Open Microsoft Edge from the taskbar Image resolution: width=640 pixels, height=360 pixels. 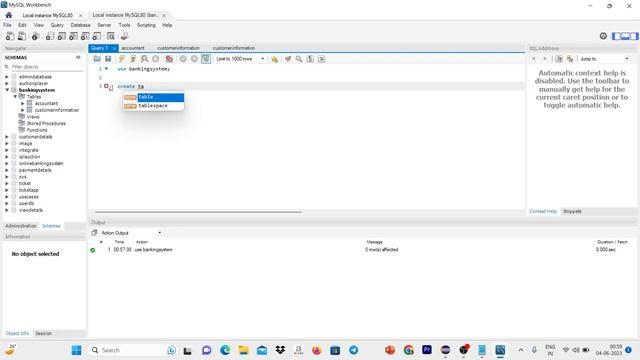(225, 350)
